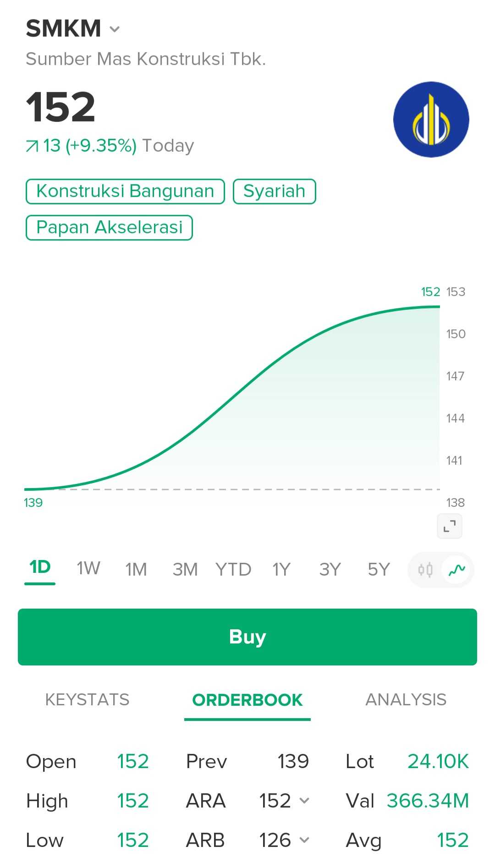
Task: Expand the ARA value dropdown
Action: click(x=304, y=801)
